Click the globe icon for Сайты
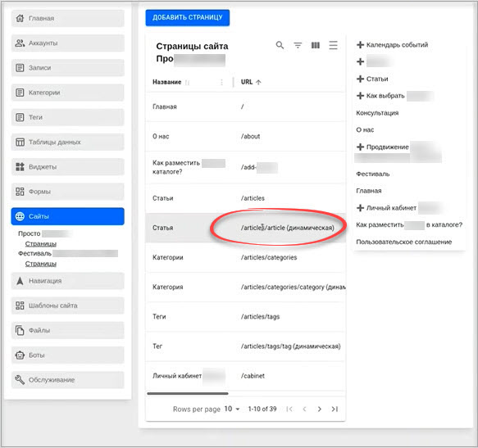Viewport: 478px width, 448px height. pyautogui.click(x=20, y=216)
